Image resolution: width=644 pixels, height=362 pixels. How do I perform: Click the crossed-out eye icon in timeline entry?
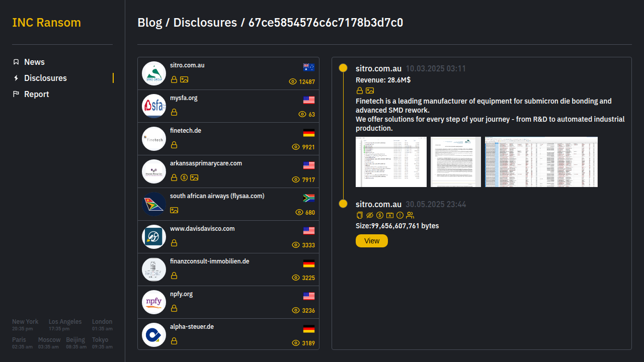click(x=370, y=215)
